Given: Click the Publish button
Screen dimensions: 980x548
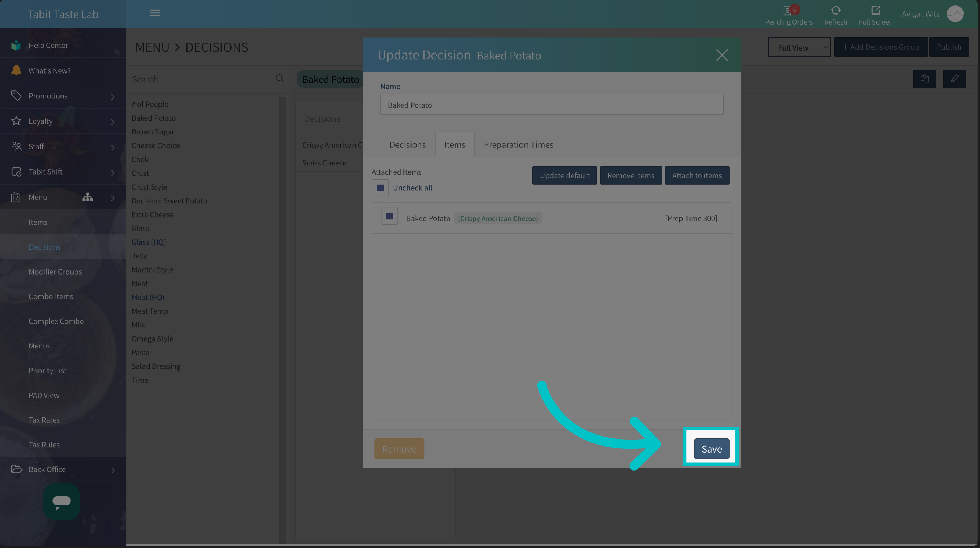Looking at the screenshot, I should click(x=949, y=47).
